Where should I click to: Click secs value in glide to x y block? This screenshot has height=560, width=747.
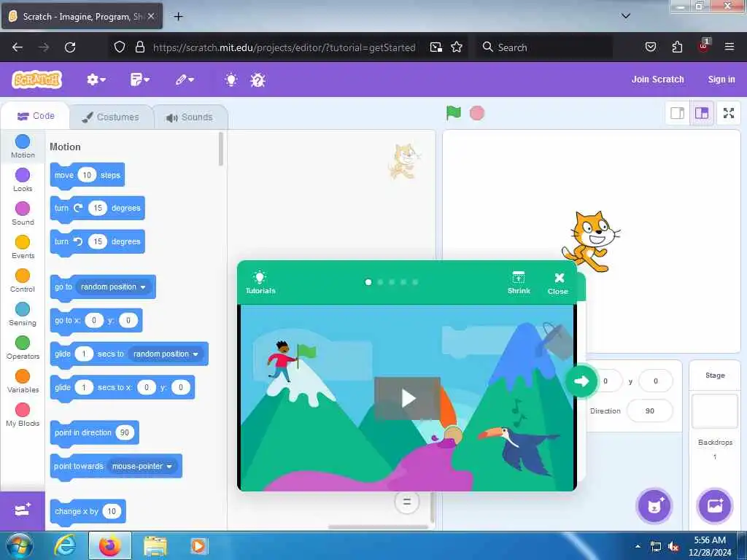click(x=85, y=387)
